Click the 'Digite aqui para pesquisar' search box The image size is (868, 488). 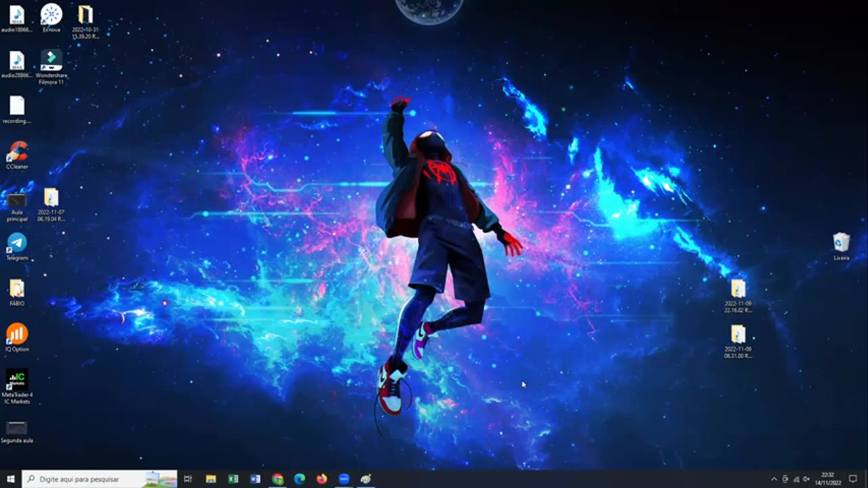pos(100,479)
